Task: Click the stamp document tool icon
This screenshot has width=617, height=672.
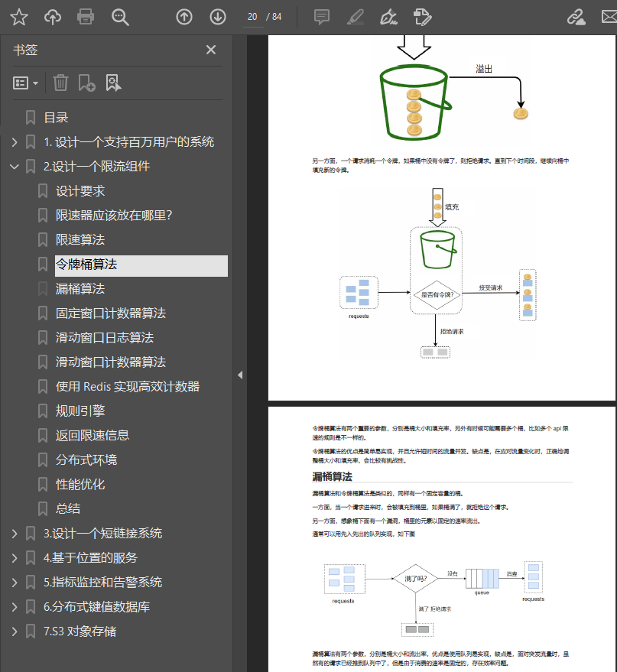Action: [423, 17]
